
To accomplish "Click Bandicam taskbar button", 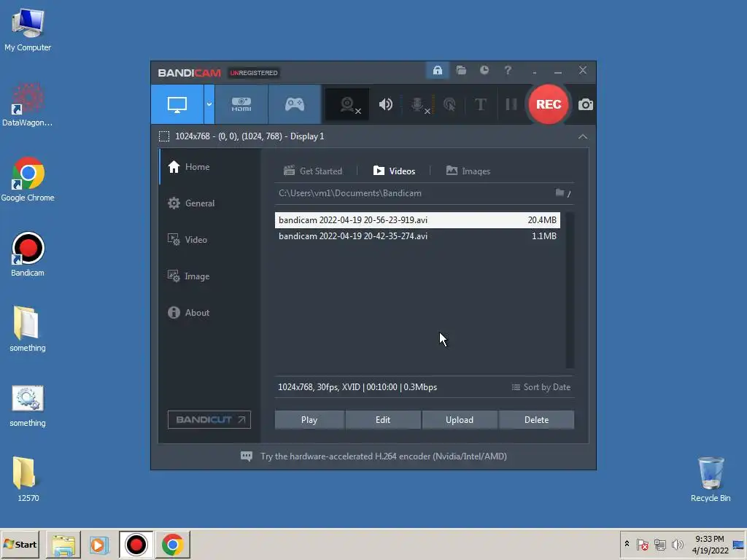I will pos(136,544).
